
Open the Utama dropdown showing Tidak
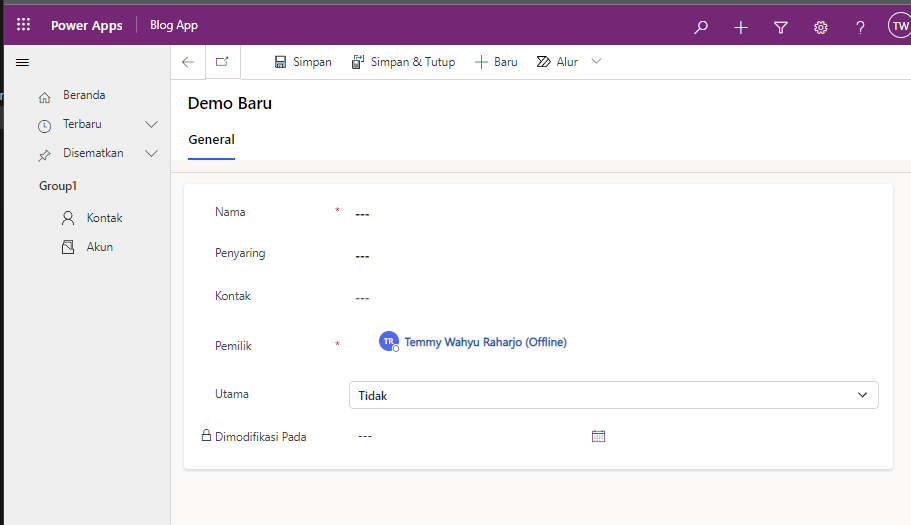pos(614,395)
